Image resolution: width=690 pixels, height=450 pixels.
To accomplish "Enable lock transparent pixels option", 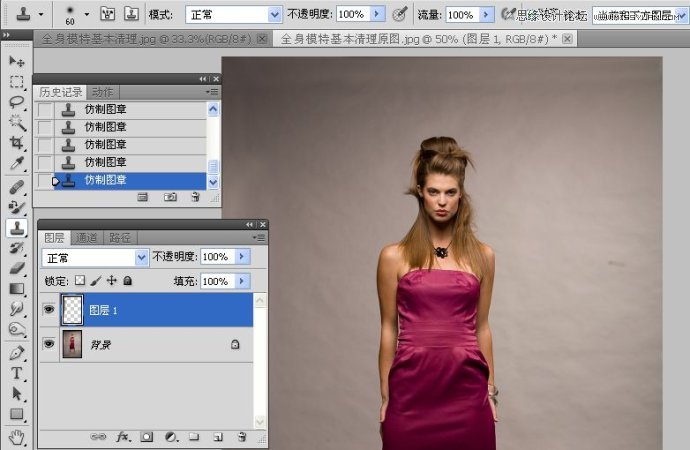I will tap(80, 282).
